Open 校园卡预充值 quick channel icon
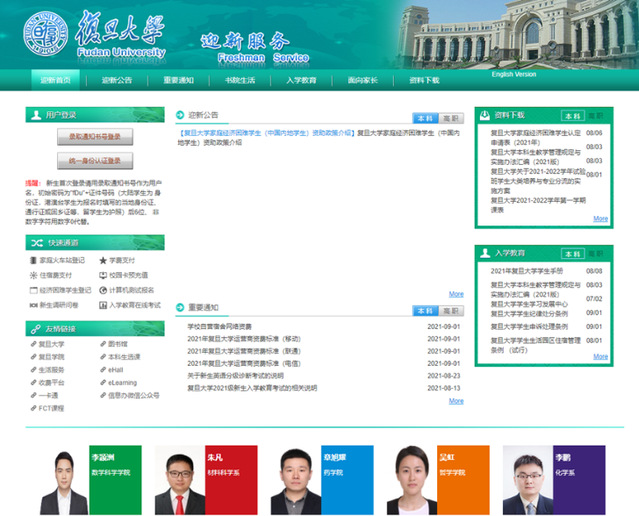 [x=103, y=274]
